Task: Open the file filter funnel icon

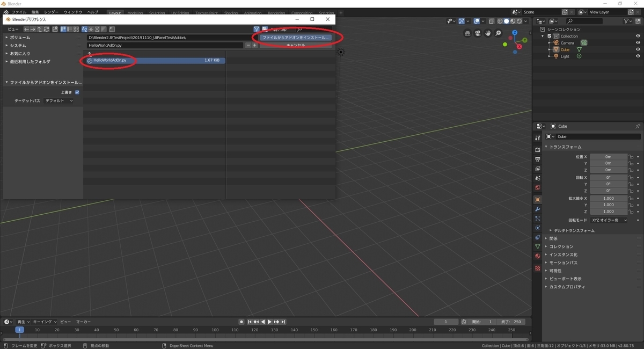Action: tap(257, 29)
